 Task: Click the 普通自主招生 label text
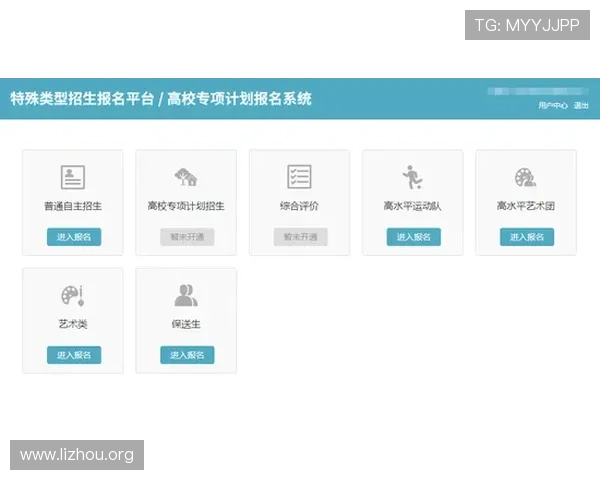73,206
